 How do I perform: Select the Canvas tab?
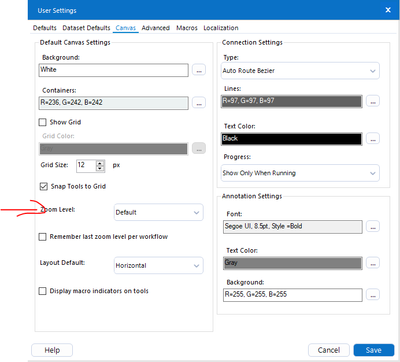(x=126, y=28)
